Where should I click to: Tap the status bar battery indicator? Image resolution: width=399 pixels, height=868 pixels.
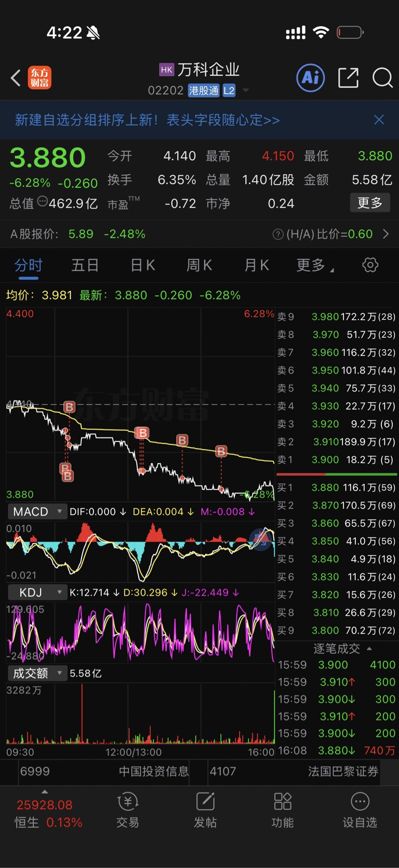click(350, 33)
